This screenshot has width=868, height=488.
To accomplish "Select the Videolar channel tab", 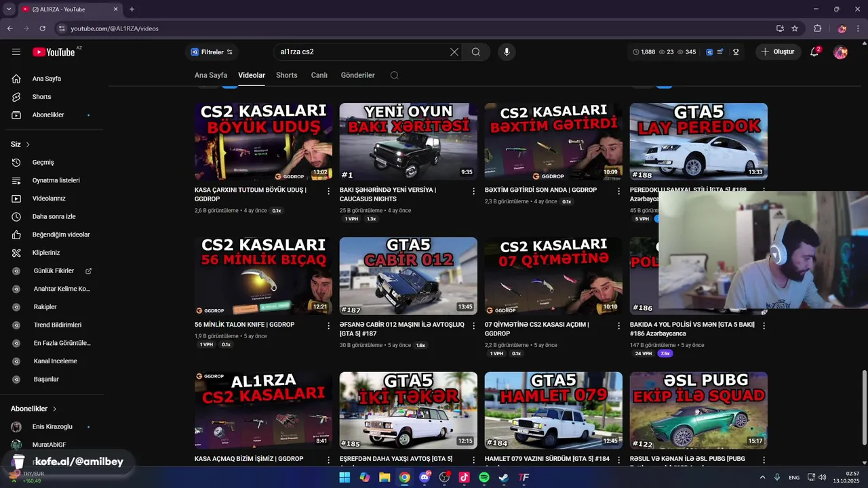I will coord(252,75).
